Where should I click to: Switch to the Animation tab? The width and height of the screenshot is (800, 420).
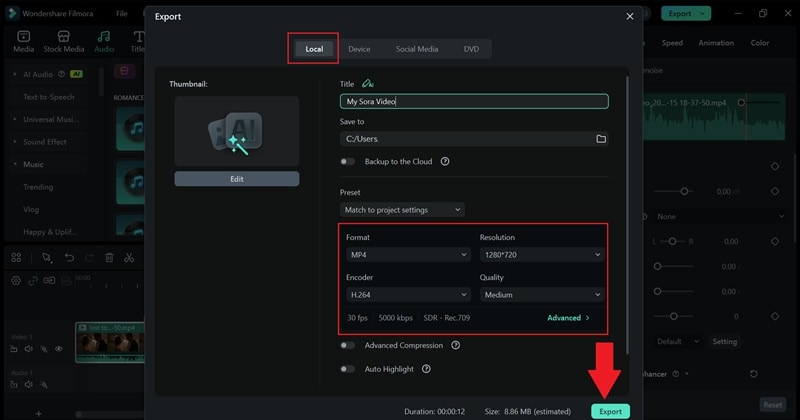click(716, 43)
